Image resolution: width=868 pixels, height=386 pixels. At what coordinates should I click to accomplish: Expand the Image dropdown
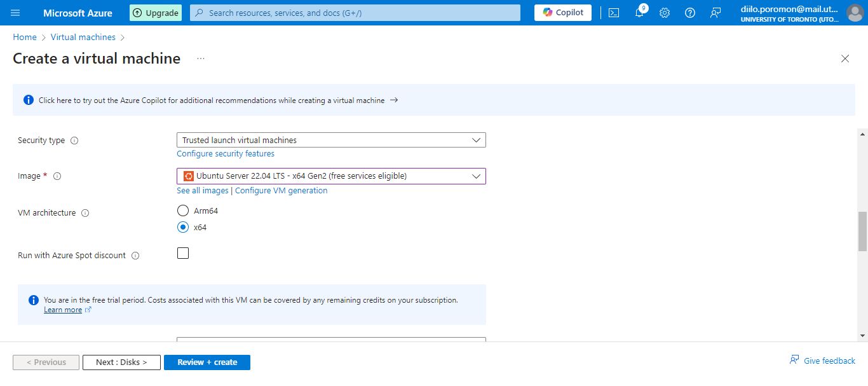tap(331, 176)
